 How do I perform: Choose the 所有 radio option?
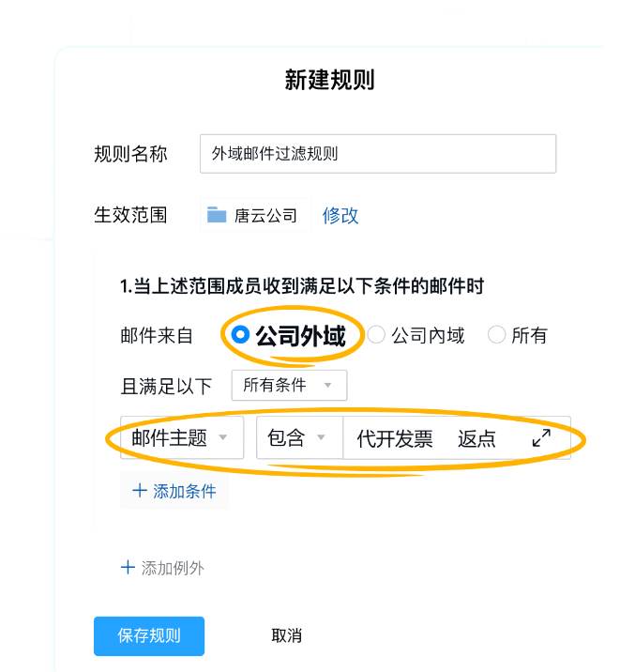(496, 335)
